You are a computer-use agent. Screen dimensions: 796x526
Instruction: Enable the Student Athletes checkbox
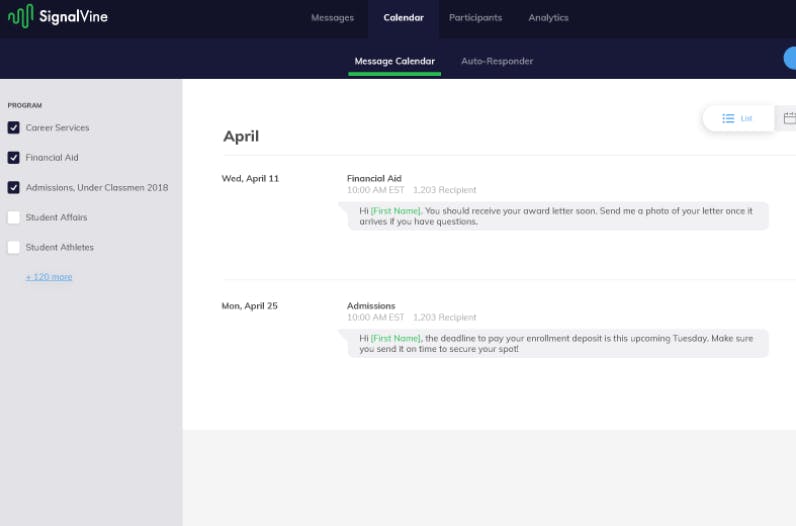[x=14, y=247]
